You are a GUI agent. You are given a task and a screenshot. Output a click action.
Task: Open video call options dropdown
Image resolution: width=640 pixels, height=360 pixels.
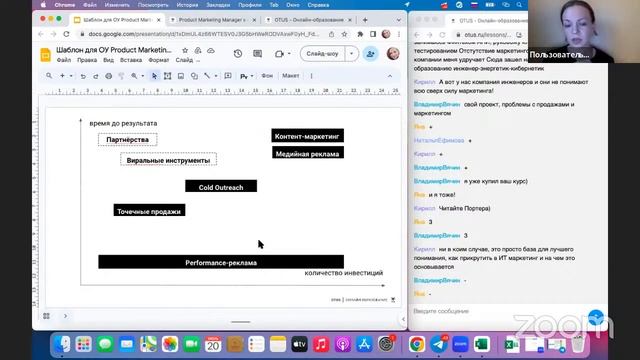click(289, 53)
